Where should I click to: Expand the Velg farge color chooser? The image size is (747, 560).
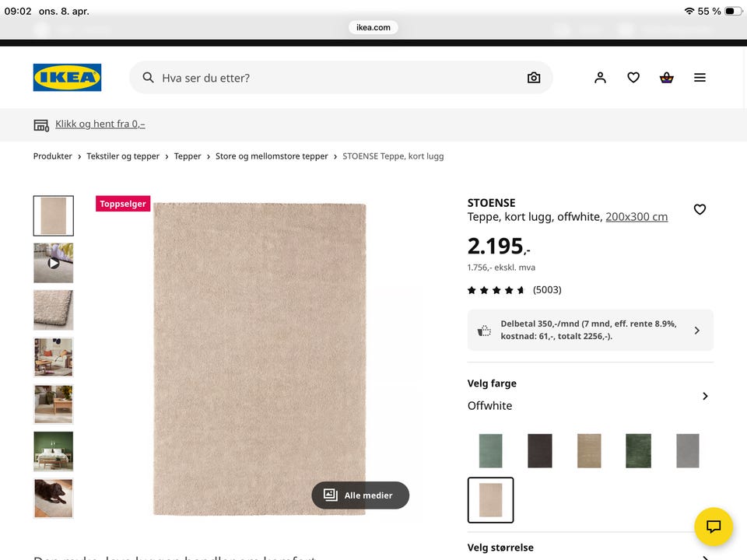tap(591, 395)
